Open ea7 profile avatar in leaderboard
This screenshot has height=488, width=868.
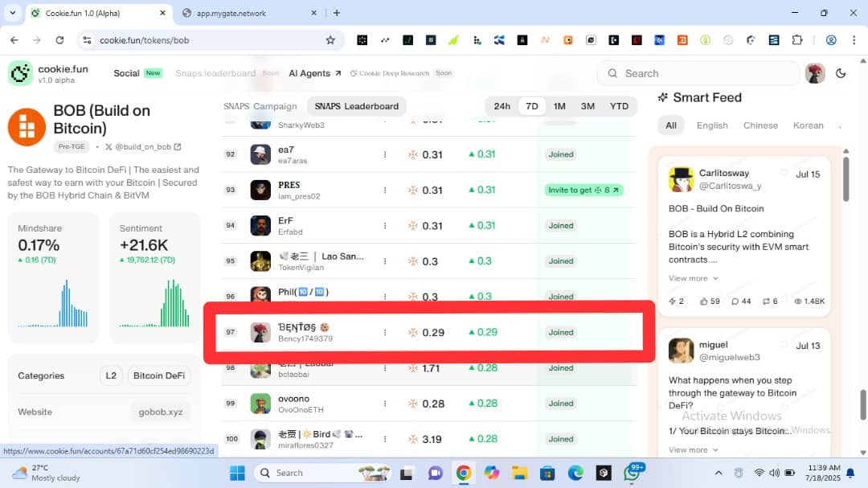260,154
